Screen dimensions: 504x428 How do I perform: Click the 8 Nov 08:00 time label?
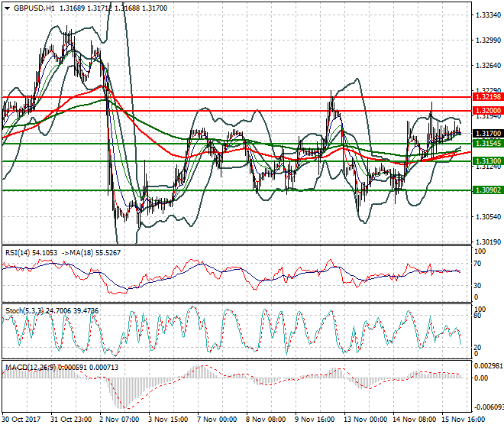[267, 420]
